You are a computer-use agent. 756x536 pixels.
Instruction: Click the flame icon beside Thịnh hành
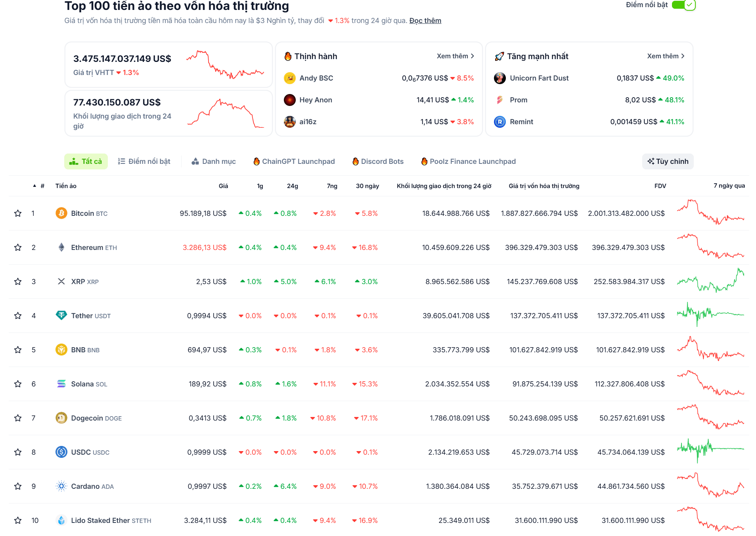point(288,56)
